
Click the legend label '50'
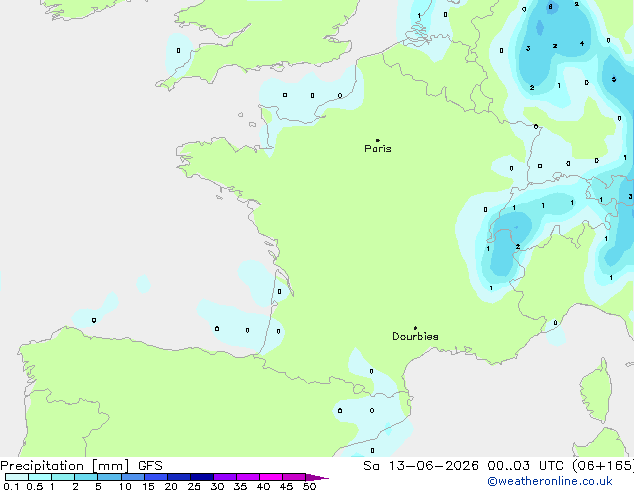(x=309, y=486)
